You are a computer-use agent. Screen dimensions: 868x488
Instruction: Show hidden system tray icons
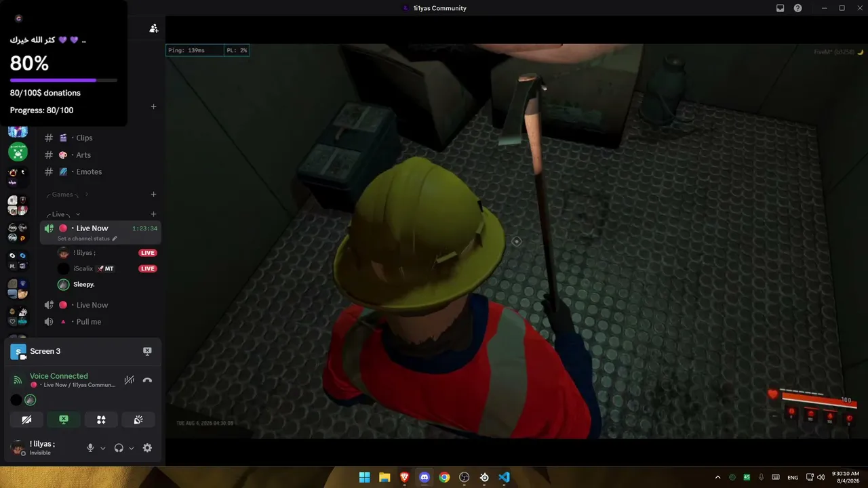pos(717,477)
